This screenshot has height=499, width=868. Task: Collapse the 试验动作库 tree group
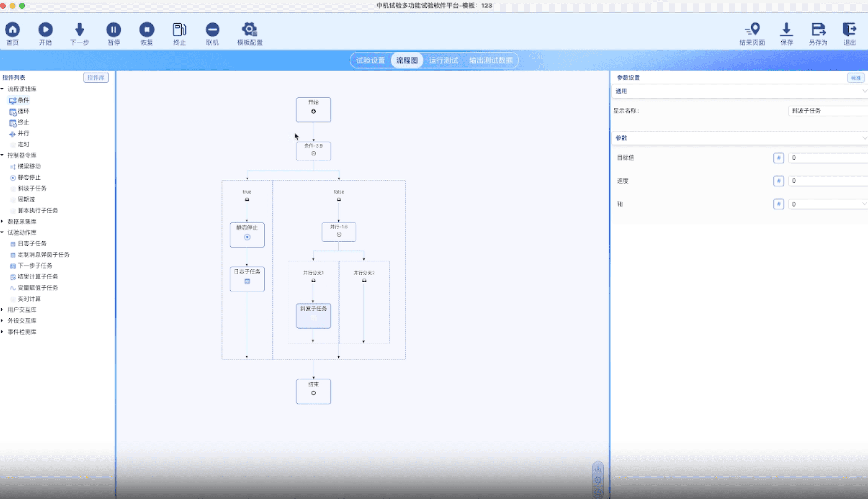click(x=2, y=232)
